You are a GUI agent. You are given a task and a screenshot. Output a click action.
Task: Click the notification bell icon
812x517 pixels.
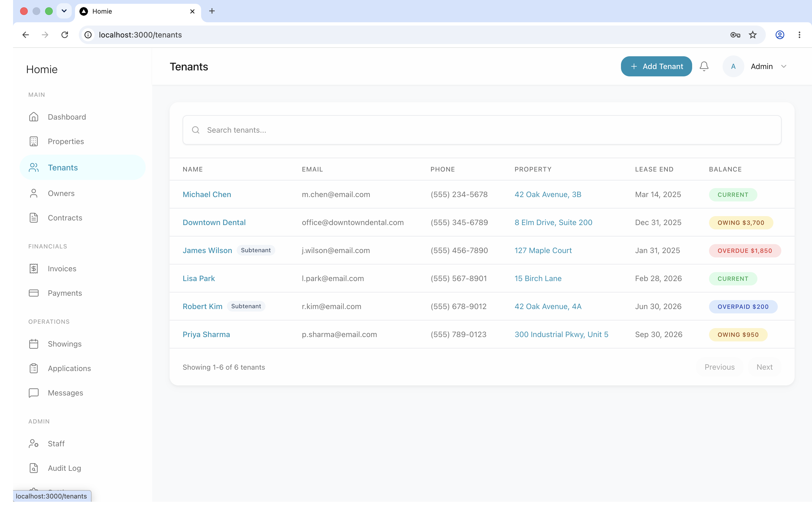[x=704, y=66]
